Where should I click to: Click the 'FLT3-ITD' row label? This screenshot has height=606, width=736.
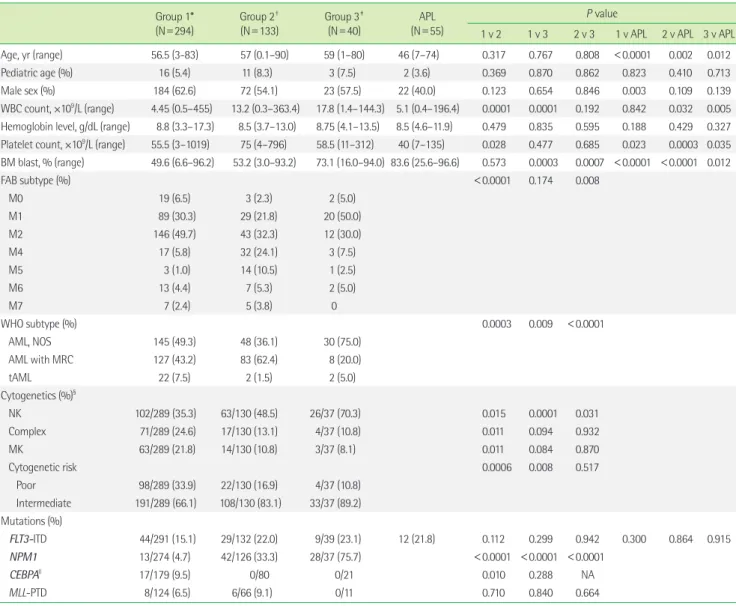click(28, 539)
